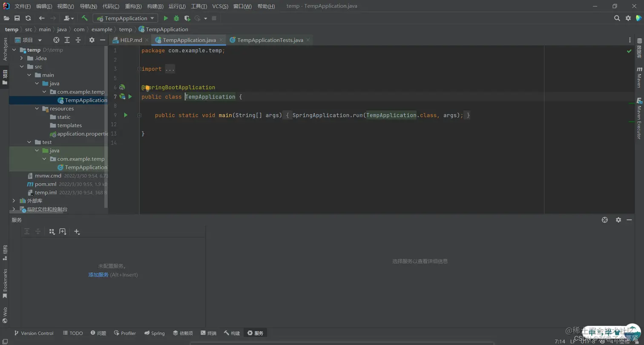Open the dropdown arrow beside the profiler run icon
Image resolution: width=644 pixels, height=345 pixels.
pos(206,18)
